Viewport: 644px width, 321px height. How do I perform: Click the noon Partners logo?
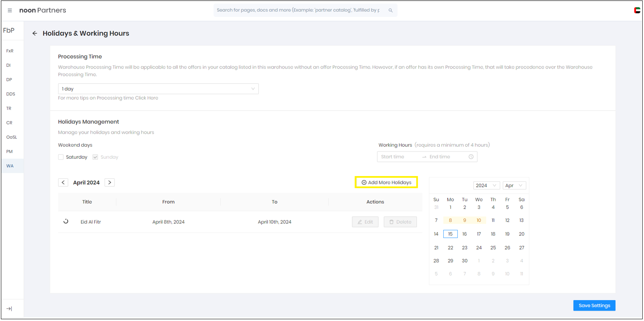coord(43,10)
